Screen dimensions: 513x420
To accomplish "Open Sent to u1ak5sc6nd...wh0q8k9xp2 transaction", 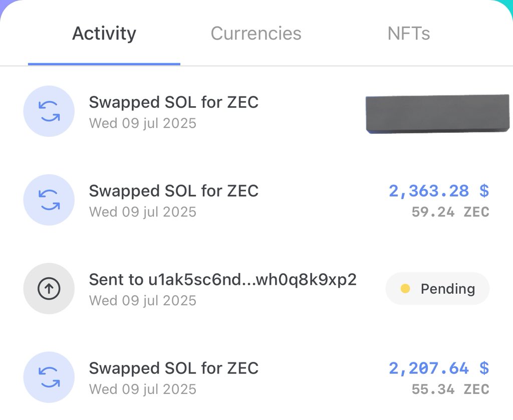I will [x=256, y=288].
